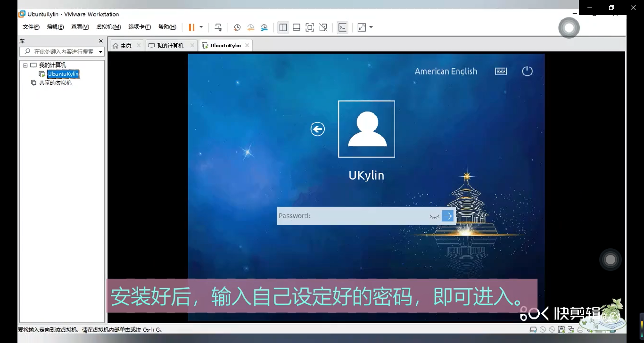This screenshot has height=343, width=644.
Task: Enter full screen mode
Action: click(x=310, y=27)
